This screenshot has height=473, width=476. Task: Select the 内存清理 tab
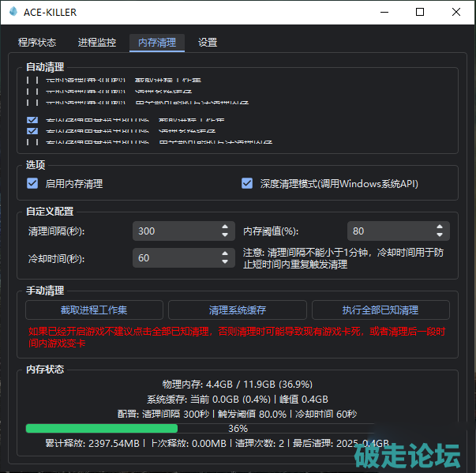[156, 43]
